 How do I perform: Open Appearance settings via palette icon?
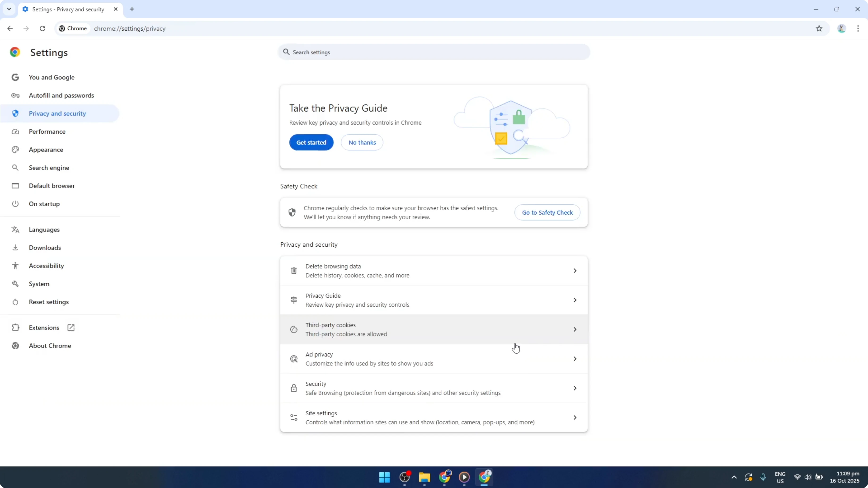(x=15, y=149)
